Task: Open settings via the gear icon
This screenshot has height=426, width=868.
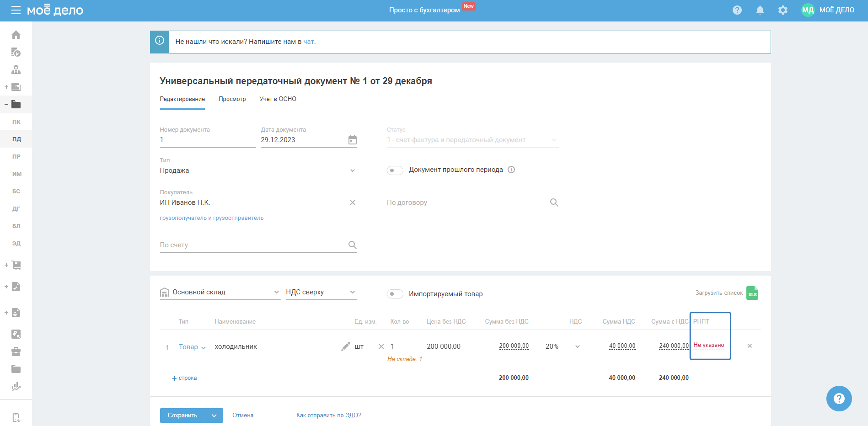Action: coord(782,10)
